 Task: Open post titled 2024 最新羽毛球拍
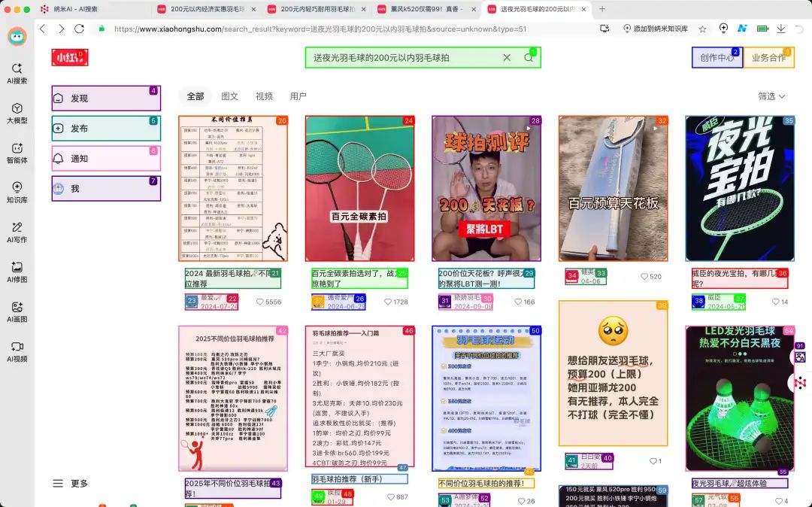coord(233,278)
